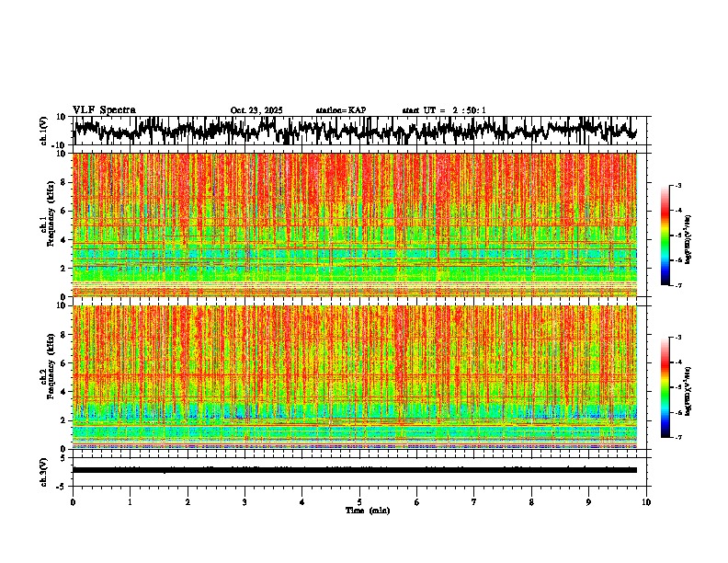
Task: Click the ch.1 color bar log(PSD) label
Action: tap(688, 240)
